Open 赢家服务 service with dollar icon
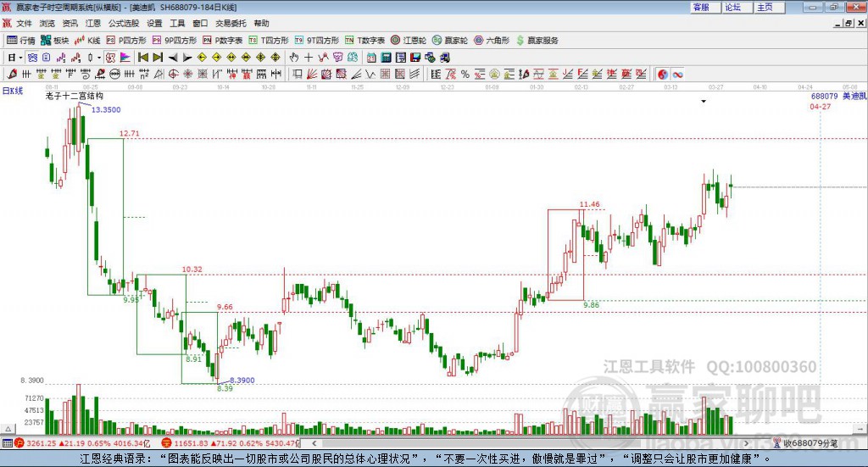 [537, 41]
